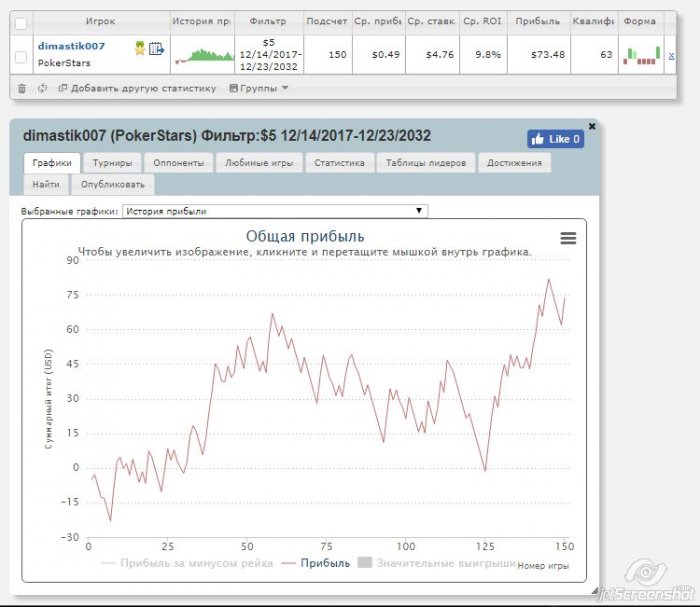Open the dimastik007 player profile link
Screen dimensions: 700x607
pyautogui.click(x=71, y=46)
